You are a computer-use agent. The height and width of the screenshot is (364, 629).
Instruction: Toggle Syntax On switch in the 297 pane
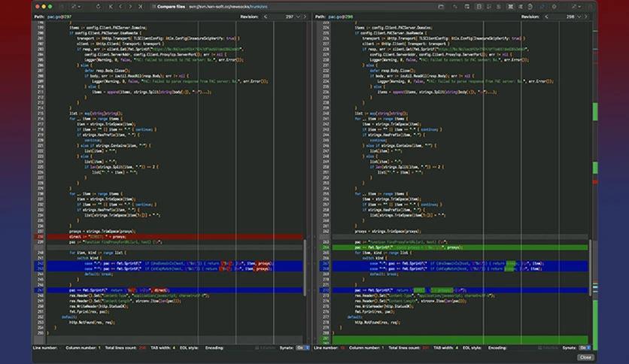(x=303, y=347)
